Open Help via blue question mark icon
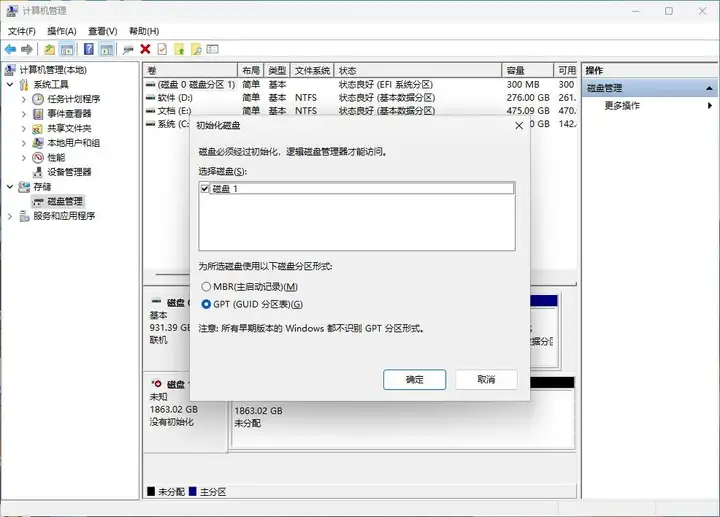 pyautogui.click(x=89, y=49)
